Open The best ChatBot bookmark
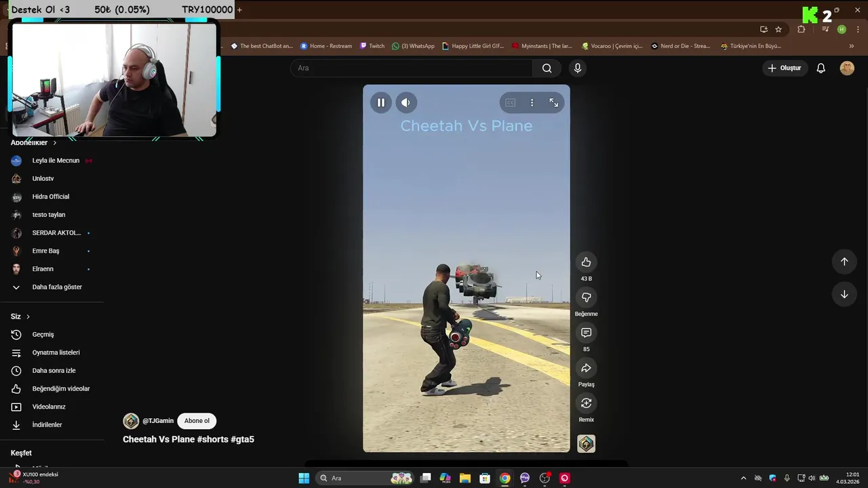868x488 pixels. point(262,46)
